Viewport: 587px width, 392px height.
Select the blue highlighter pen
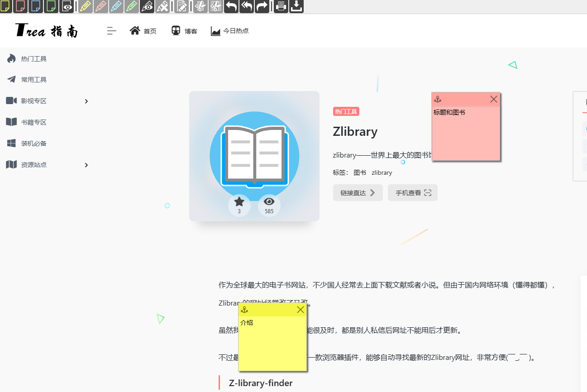(x=116, y=6)
